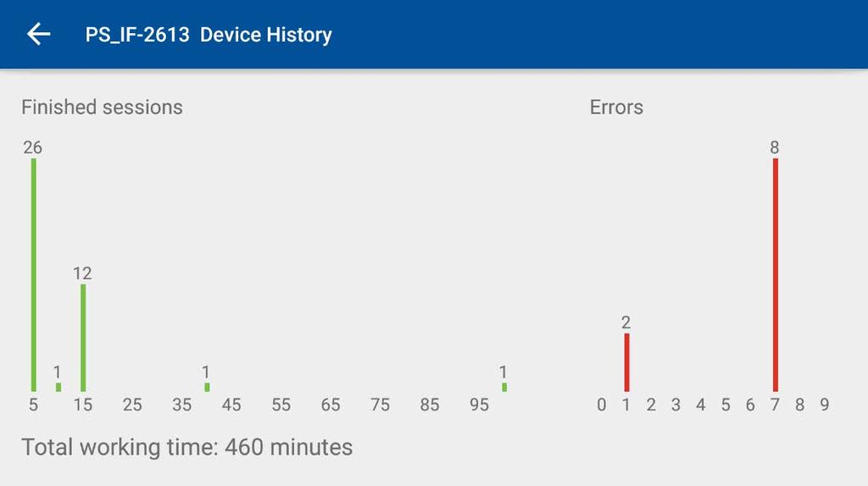Select the green bar labeled 26
Viewport: 868px width, 486px height.
coord(34,275)
